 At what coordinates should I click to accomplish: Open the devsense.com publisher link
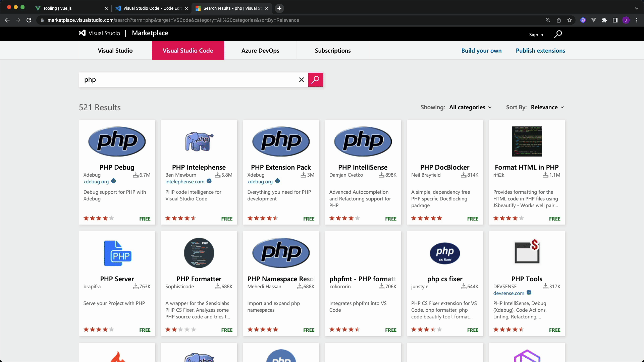pyautogui.click(x=508, y=293)
